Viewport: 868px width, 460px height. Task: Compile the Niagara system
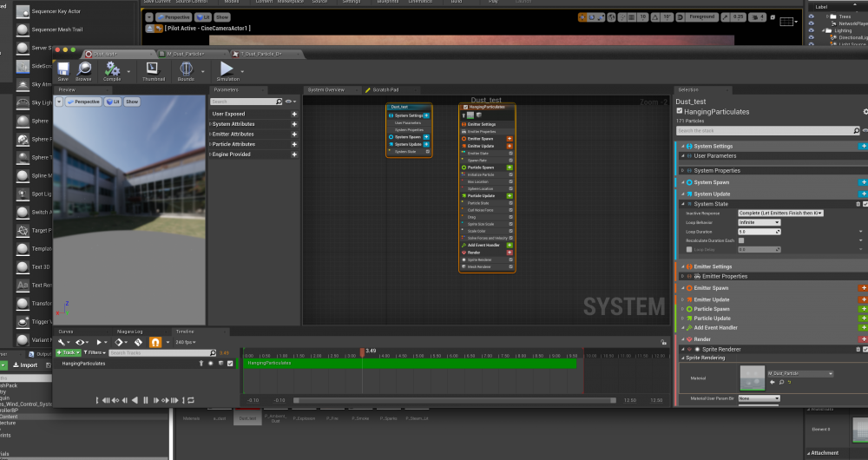point(111,69)
